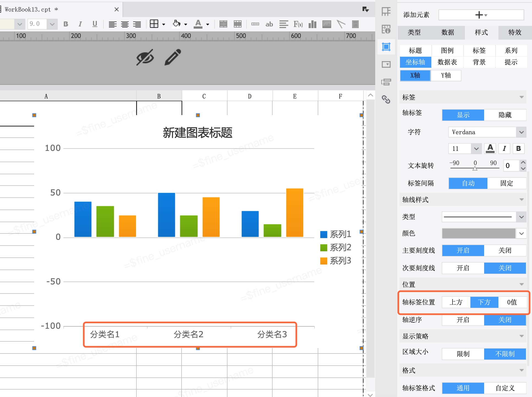The height and width of the screenshot is (397, 532).
Task: Open the cell attributes sidebar panel icon
Action: click(x=386, y=29)
